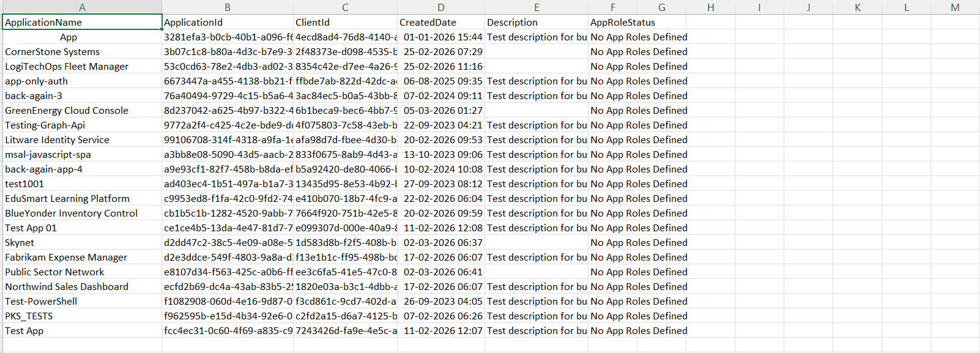The image size is (980, 353).
Task: Select the ClientId cell starting with 7243426d
Action: coord(345,331)
